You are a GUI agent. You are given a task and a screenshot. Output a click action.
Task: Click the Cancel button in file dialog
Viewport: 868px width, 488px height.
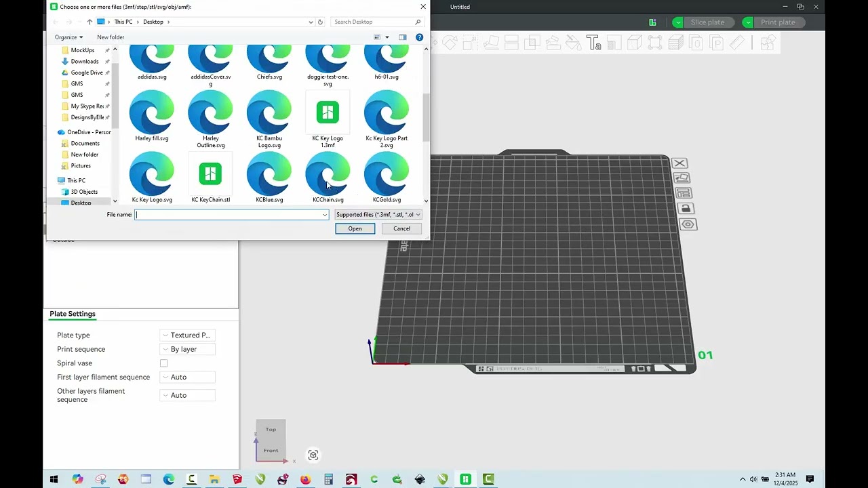pyautogui.click(x=401, y=228)
